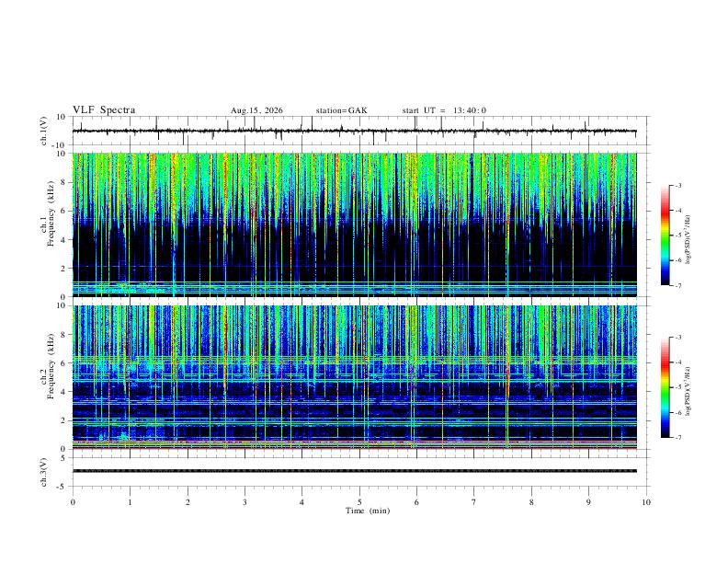This screenshot has width=728, height=563.
Task: Click the Time (min) axis label
Action: pos(368,511)
